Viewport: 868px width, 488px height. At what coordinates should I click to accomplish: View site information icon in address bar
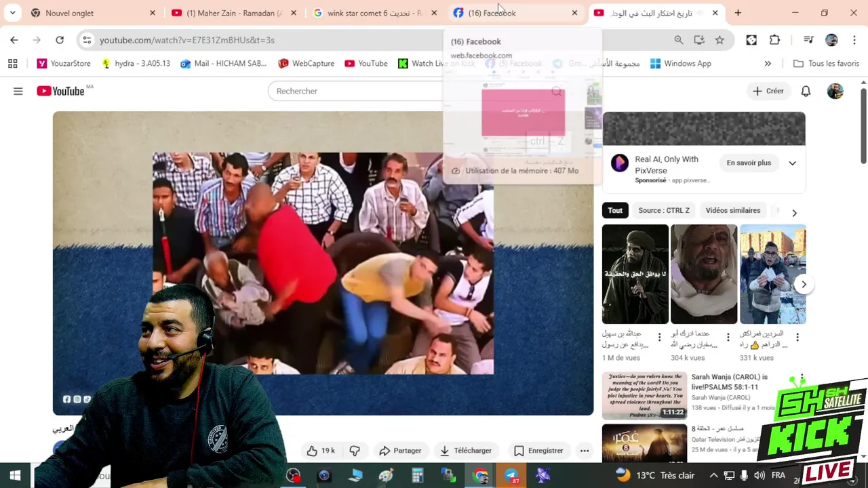click(x=87, y=40)
